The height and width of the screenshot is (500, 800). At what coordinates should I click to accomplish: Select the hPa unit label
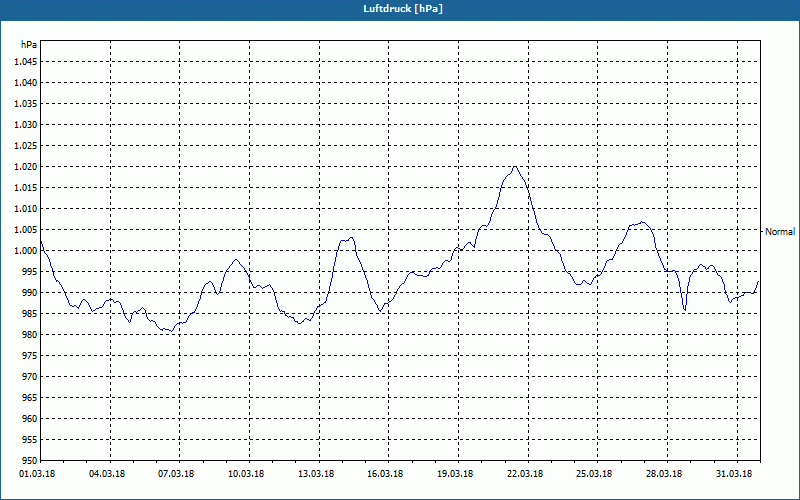29,45
